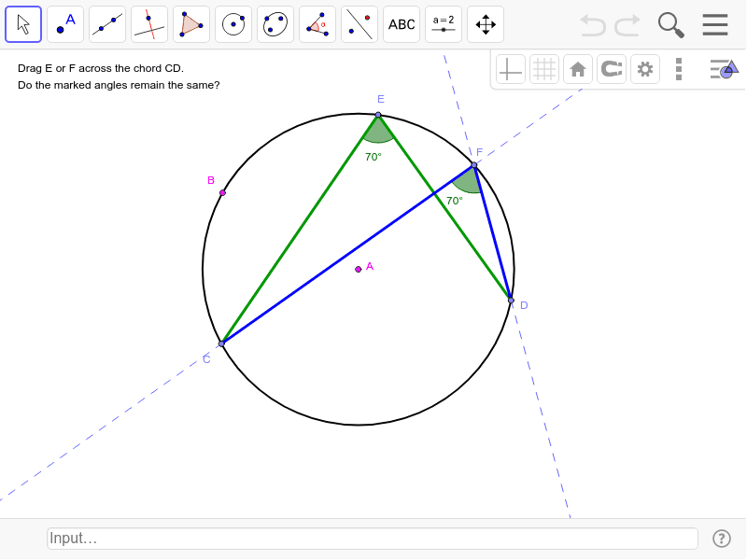Click point C on the circle
The width and height of the screenshot is (747, 560).
pyautogui.click(x=221, y=343)
